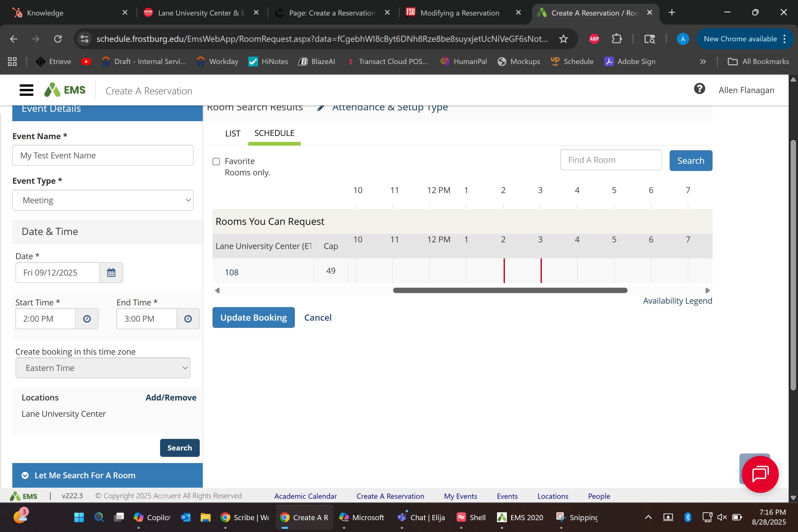Image resolution: width=798 pixels, height=532 pixels.
Task: Click the Find A Room input field
Action: [611, 160]
